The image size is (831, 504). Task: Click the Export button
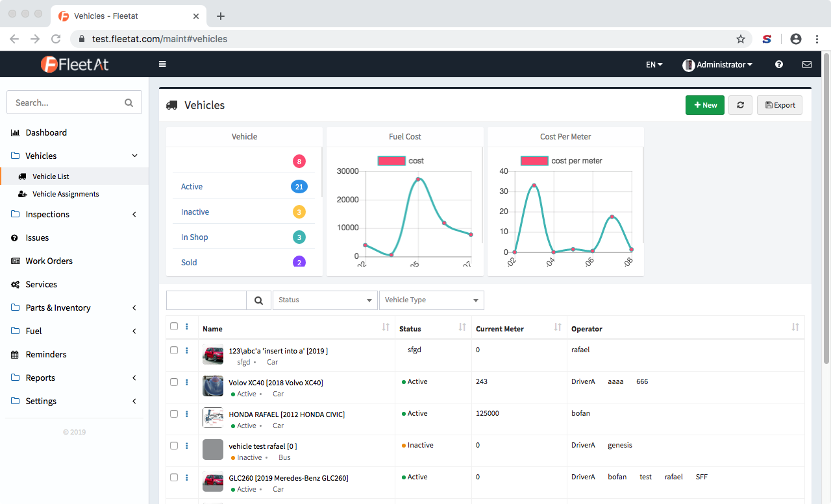tap(780, 105)
